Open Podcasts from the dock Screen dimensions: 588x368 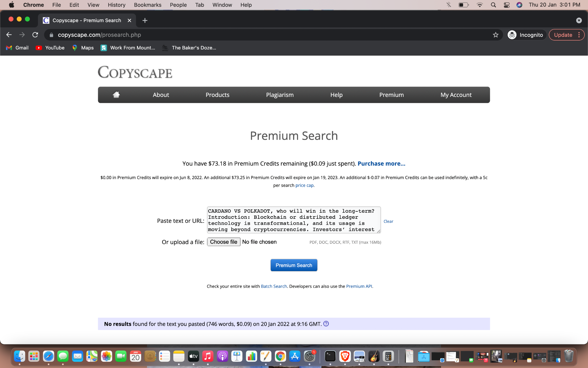coord(223,356)
